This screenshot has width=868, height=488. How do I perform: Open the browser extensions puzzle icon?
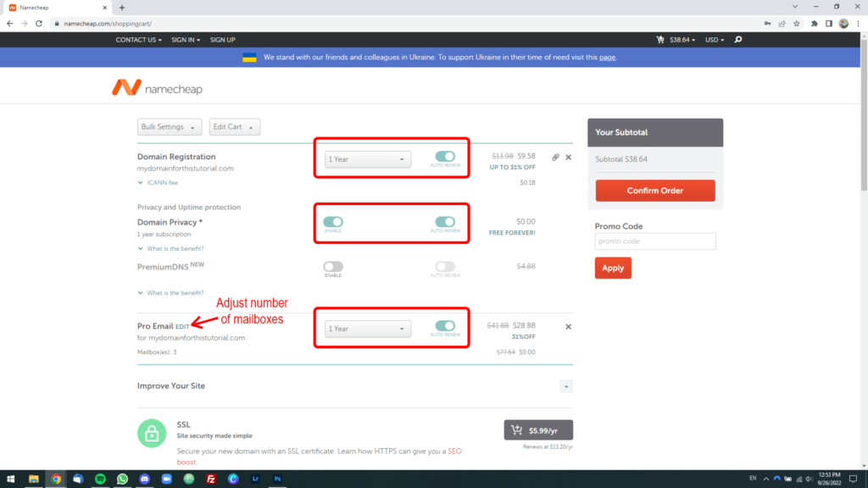click(815, 23)
